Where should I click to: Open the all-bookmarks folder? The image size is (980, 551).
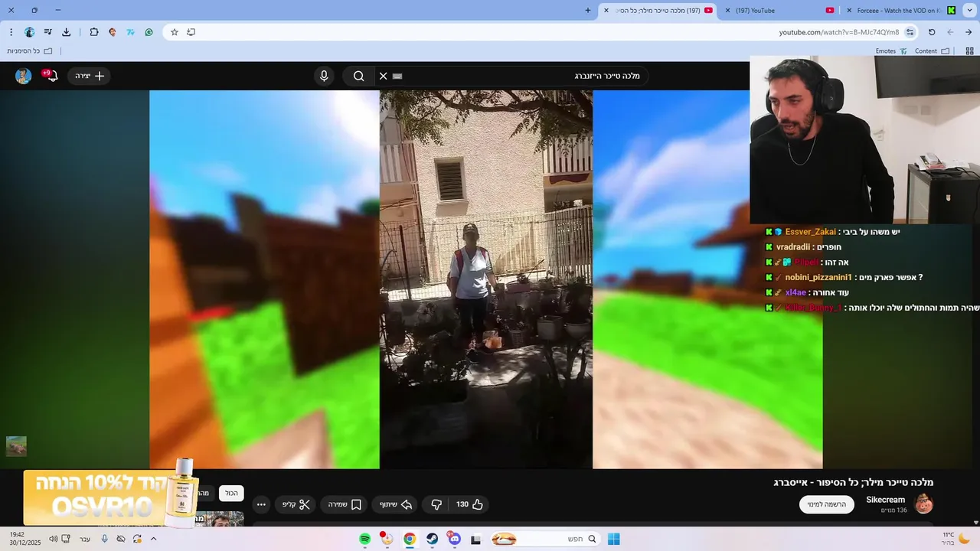click(x=30, y=51)
